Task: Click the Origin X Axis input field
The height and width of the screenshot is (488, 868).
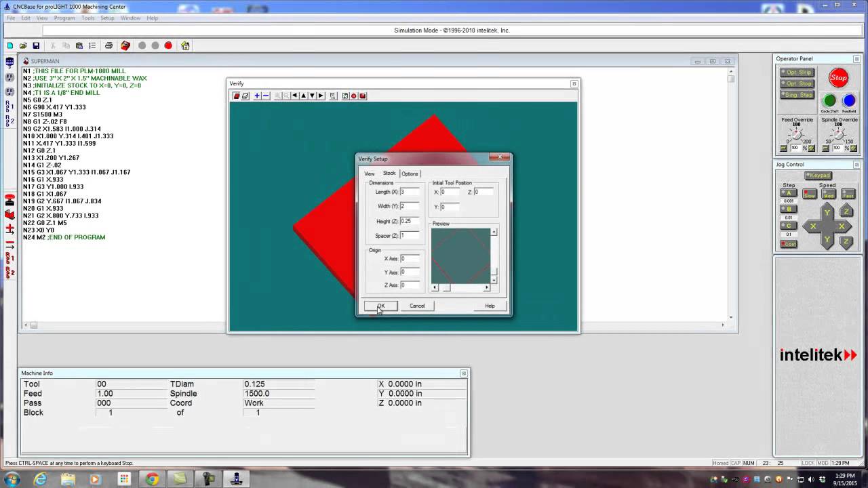Action: coord(410,258)
